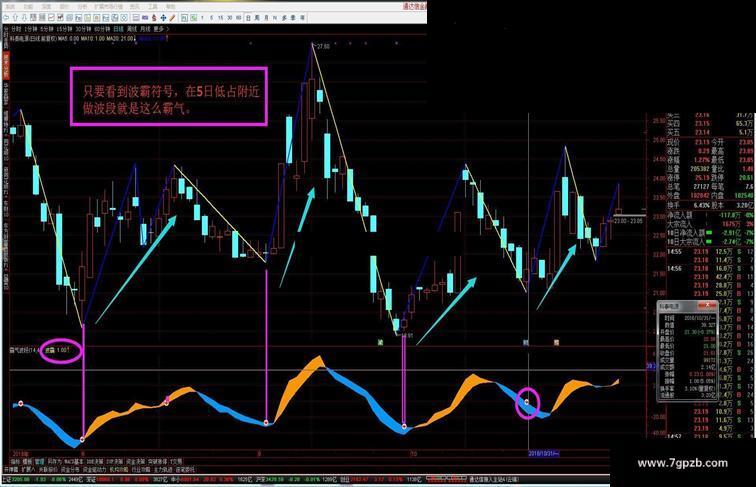Click the 沪深 index in status bar
Screen dimensions: 756x487
click(x=296, y=480)
